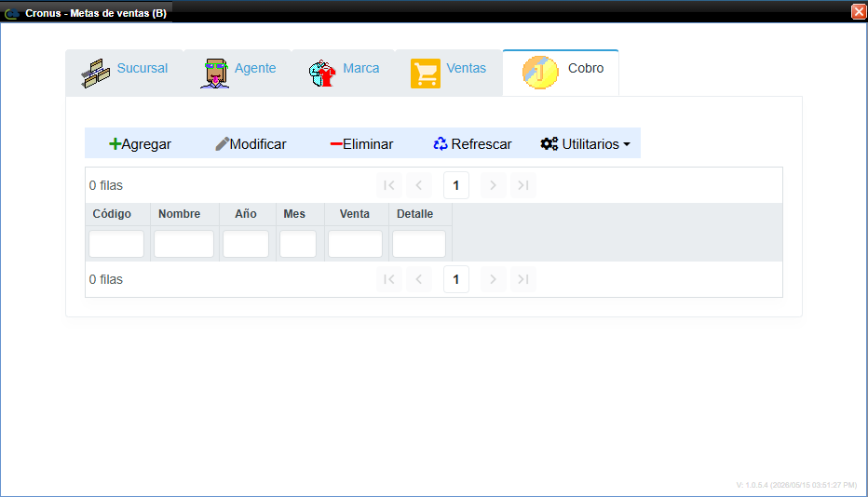Click the Utilitarios button label
Screen dimensions: 868x497
(x=590, y=144)
